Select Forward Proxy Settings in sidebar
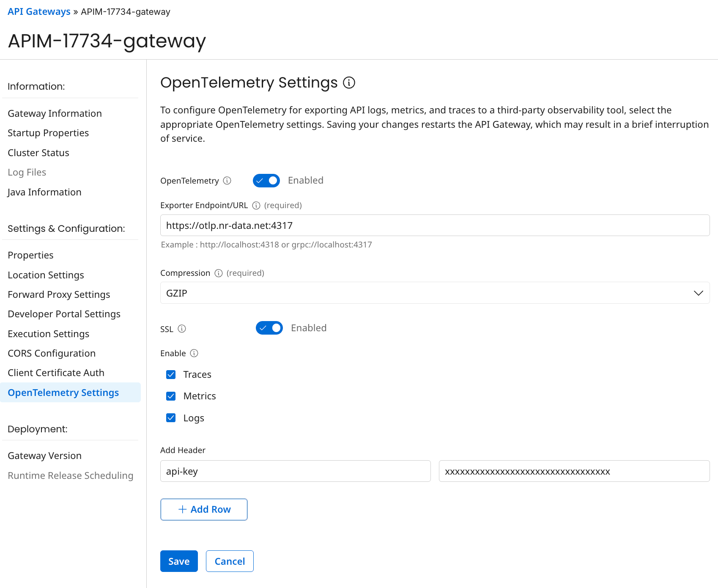 pyautogui.click(x=59, y=294)
